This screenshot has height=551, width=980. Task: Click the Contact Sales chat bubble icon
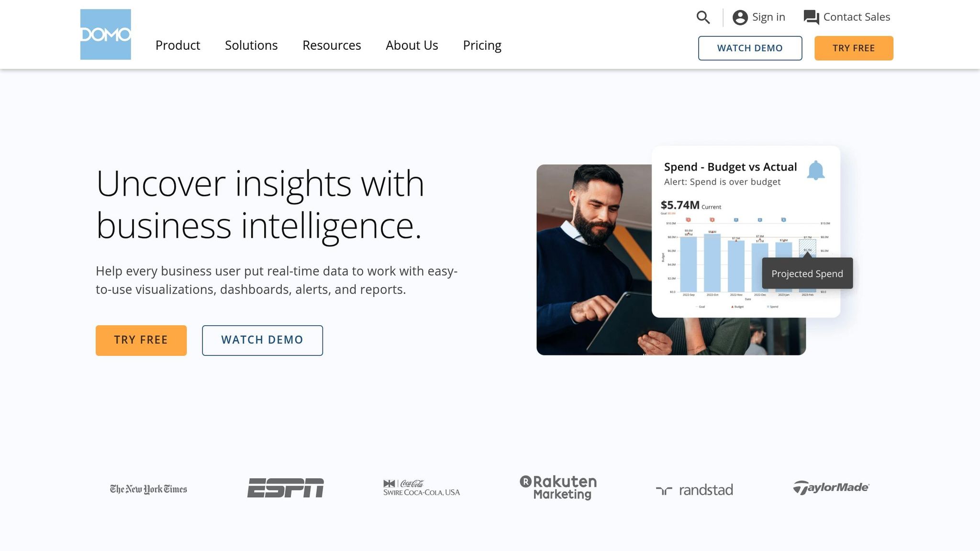(x=811, y=18)
